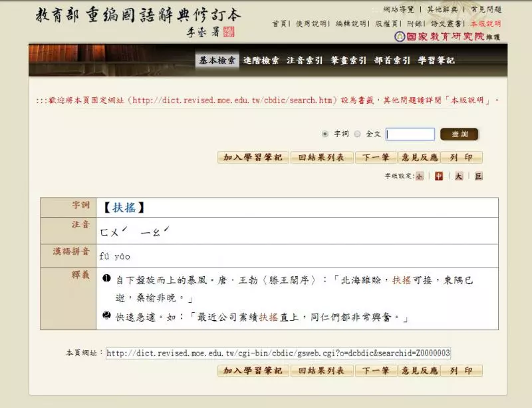Open red 本版說明 link in header
This screenshot has width=532, height=408.
pyautogui.click(x=486, y=23)
